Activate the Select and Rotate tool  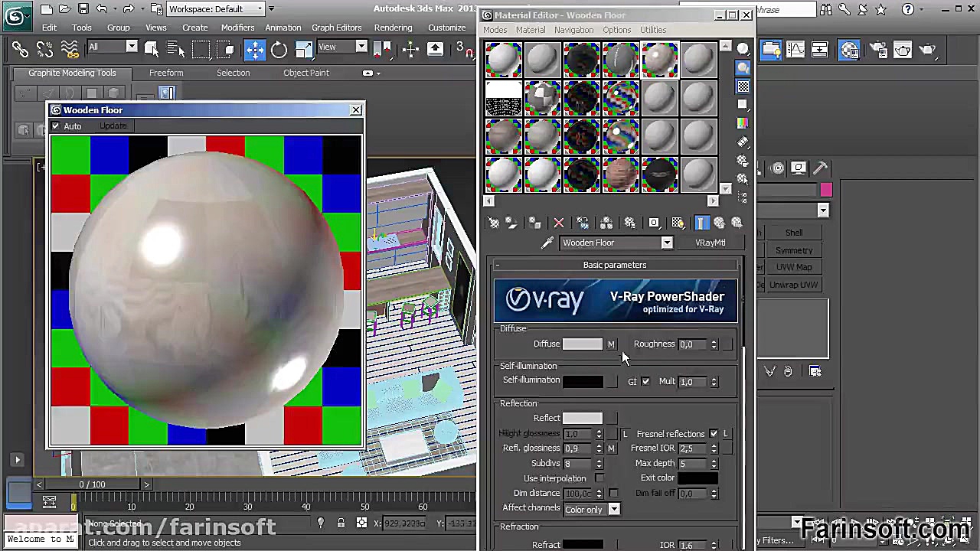pyautogui.click(x=279, y=50)
